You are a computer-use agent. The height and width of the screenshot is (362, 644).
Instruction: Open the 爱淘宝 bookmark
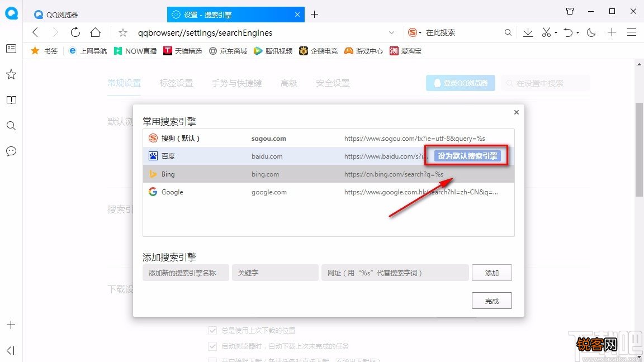(406, 51)
